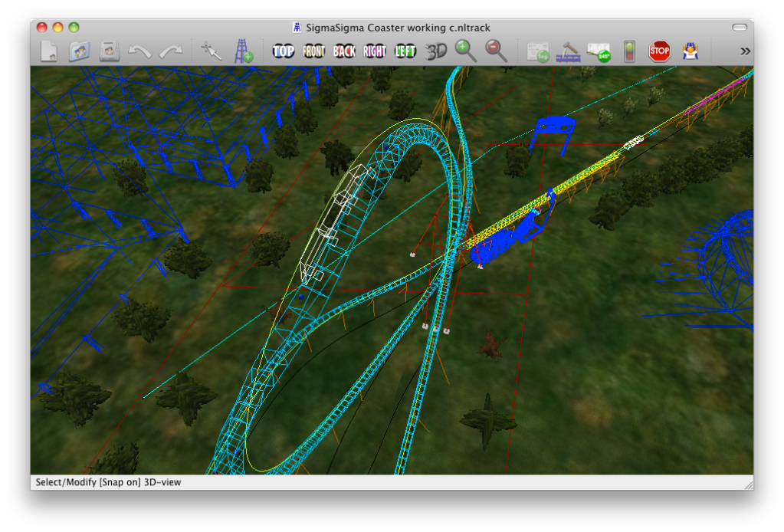Expand the toolbar overflow chevron
This screenshot has width=784, height=532.
coord(744,51)
